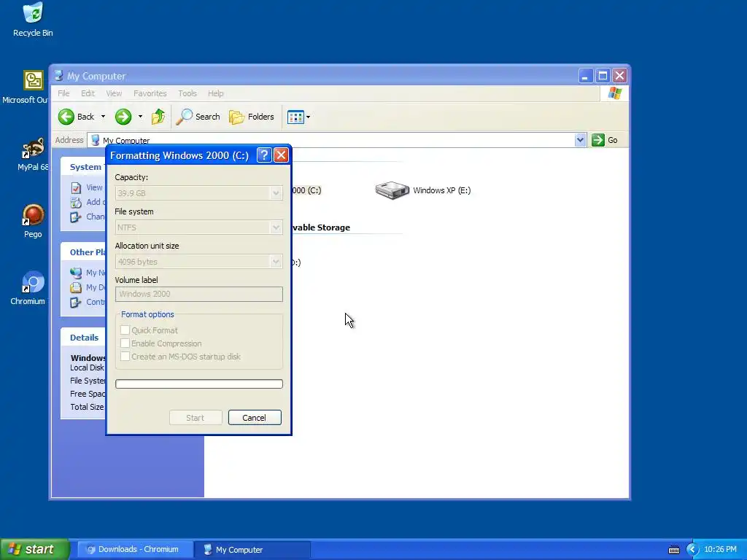Click the My Computer taskbar button

pyautogui.click(x=252, y=550)
